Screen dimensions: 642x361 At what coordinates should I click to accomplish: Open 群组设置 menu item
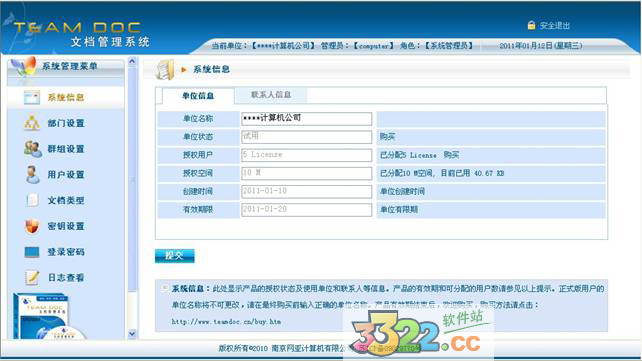66,149
